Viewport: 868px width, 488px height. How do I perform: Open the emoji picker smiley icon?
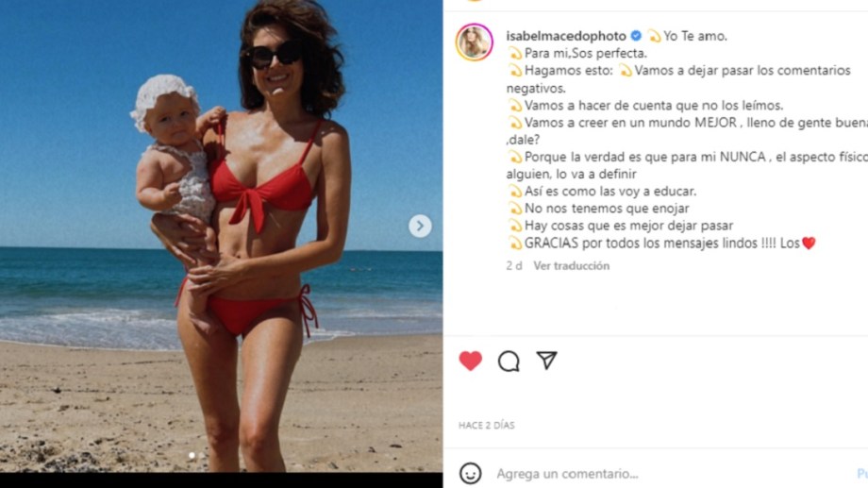(470, 474)
